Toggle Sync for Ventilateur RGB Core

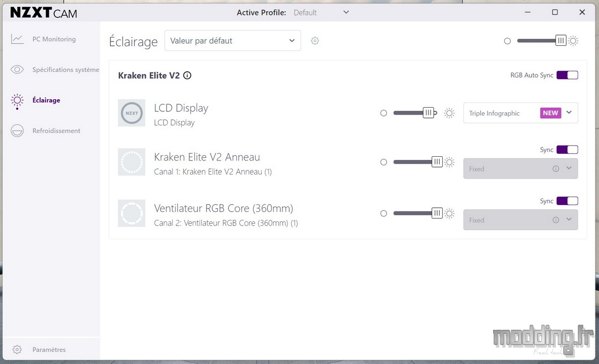point(567,201)
